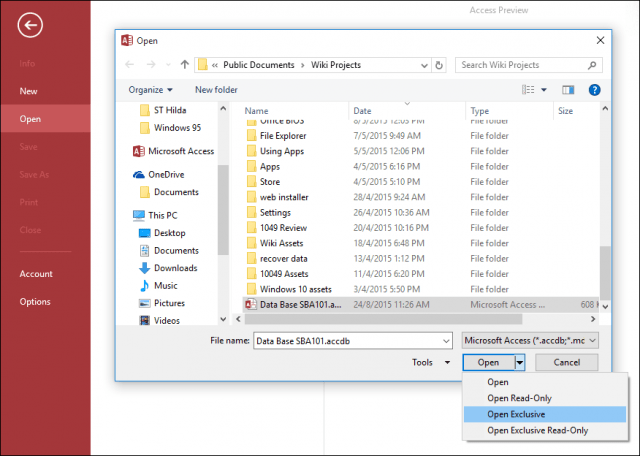Open the Videos location
Viewport: 640px width, 456px height.
click(x=159, y=320)
